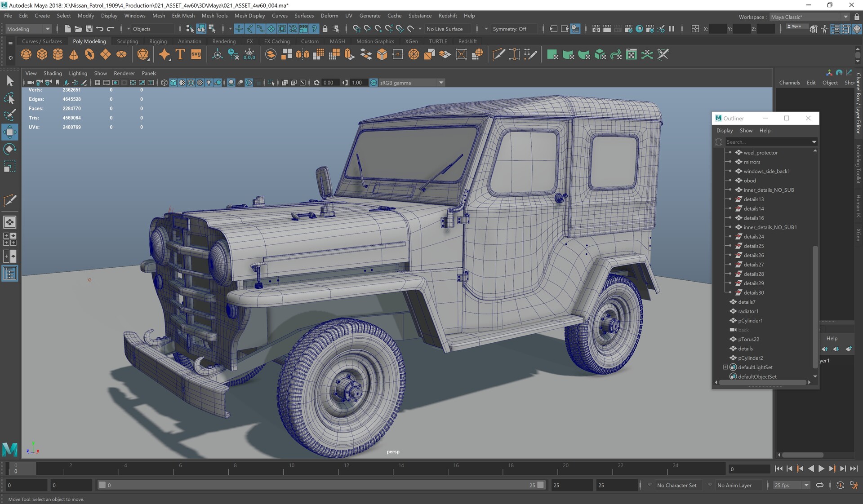Click the Redo arrow icon

[110, 29]
